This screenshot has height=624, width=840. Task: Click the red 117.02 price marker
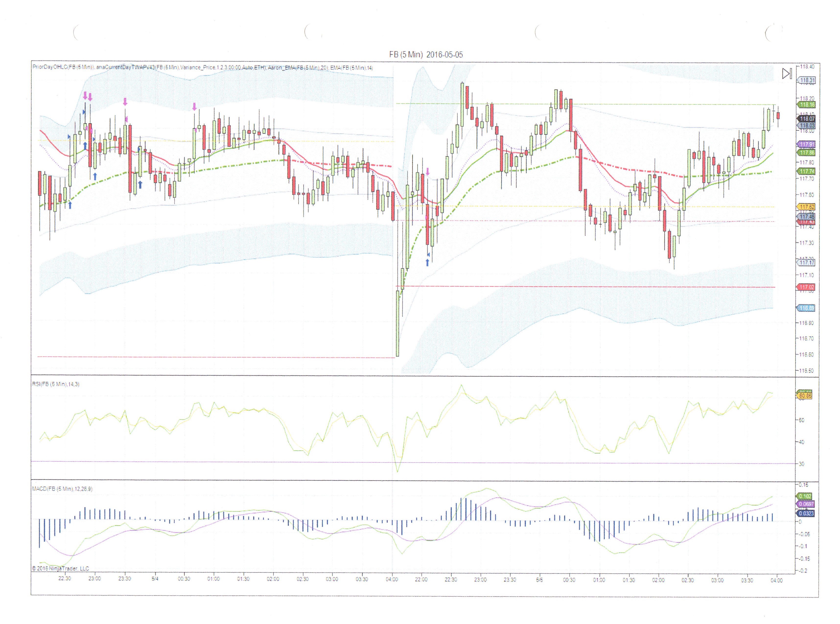click(806, 287)
